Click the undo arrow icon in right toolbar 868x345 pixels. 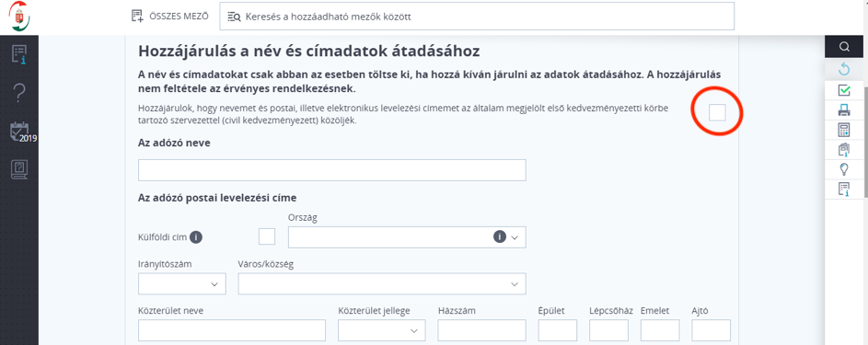pyautogui.click(x=844, y=69)
